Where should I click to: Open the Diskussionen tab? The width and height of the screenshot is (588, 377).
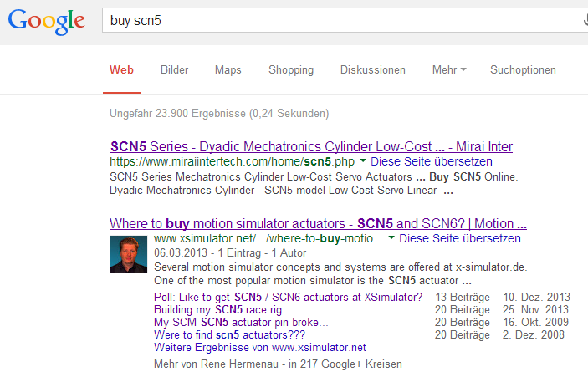pyautogui.click(x=373, y=69)
